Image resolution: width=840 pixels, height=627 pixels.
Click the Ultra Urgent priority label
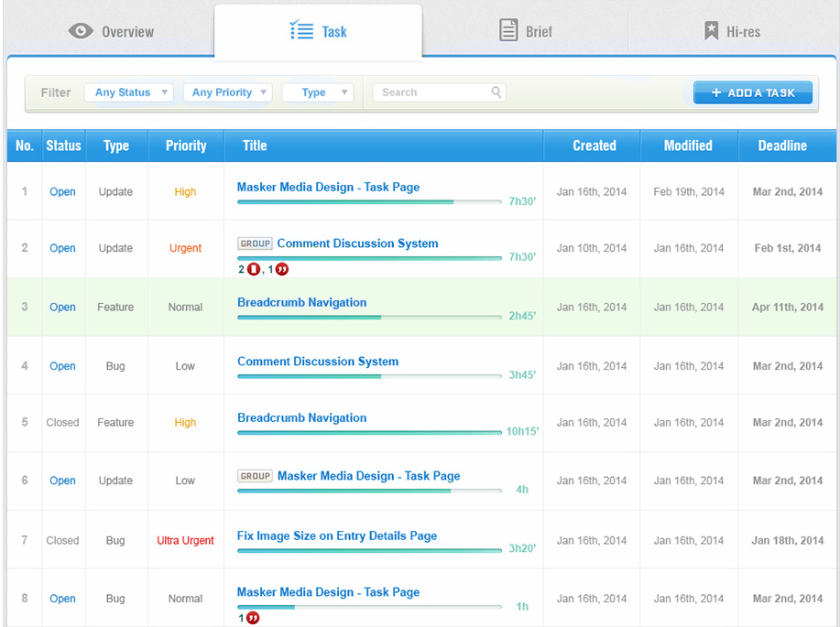point(185,541)
